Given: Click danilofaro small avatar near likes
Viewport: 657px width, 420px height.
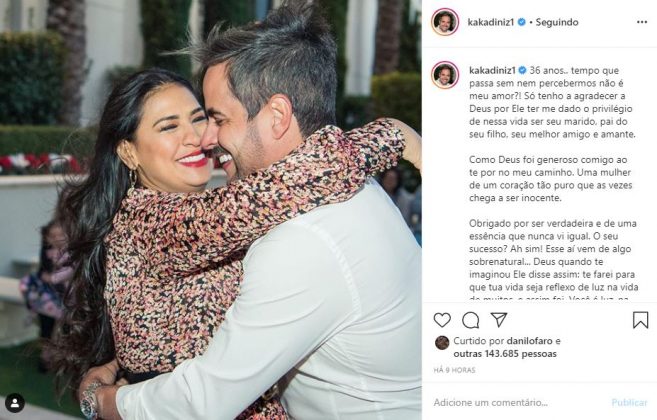Looking at the screenshot, I should pyautogui.click(x=442, y=342).
